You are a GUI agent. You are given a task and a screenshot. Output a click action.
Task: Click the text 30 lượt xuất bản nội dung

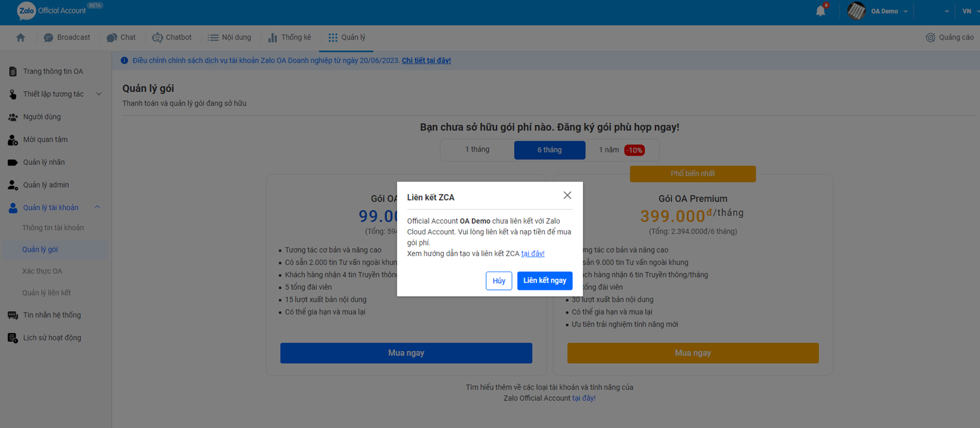613,300
